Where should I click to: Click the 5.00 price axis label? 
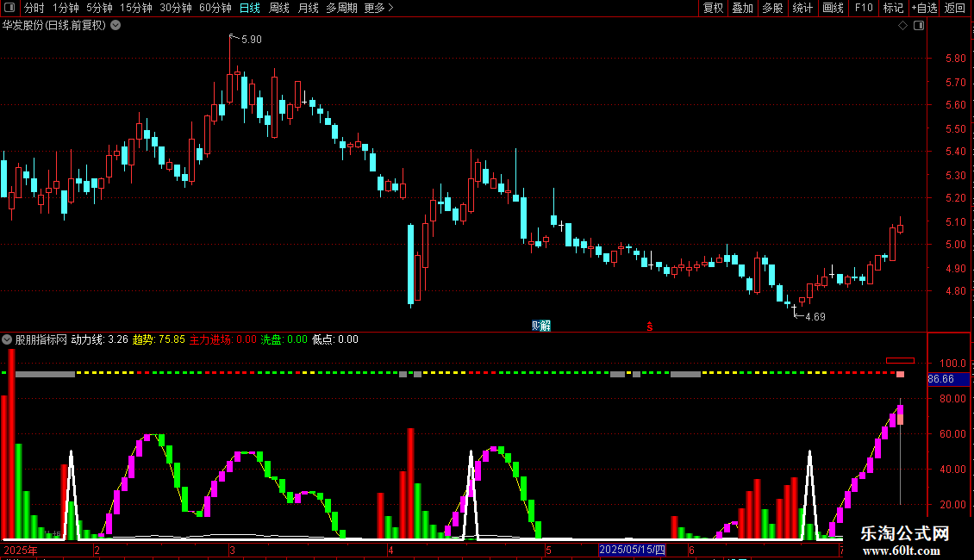point(955,245)
